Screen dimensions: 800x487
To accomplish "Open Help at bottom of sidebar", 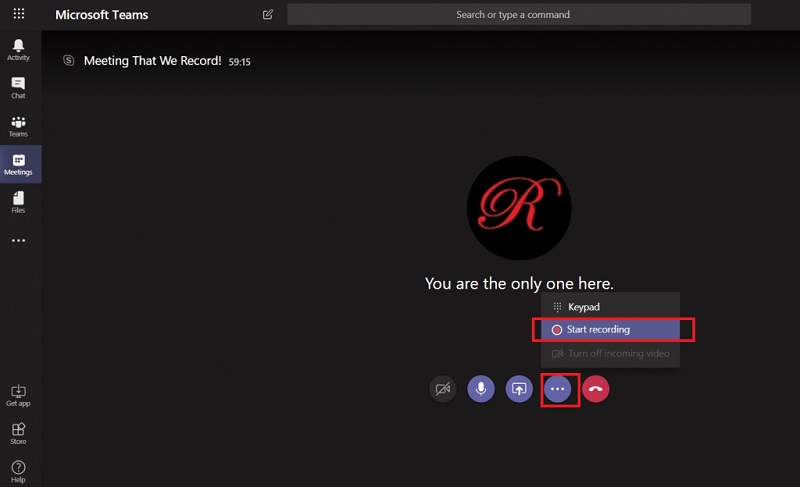I will 18,469.
